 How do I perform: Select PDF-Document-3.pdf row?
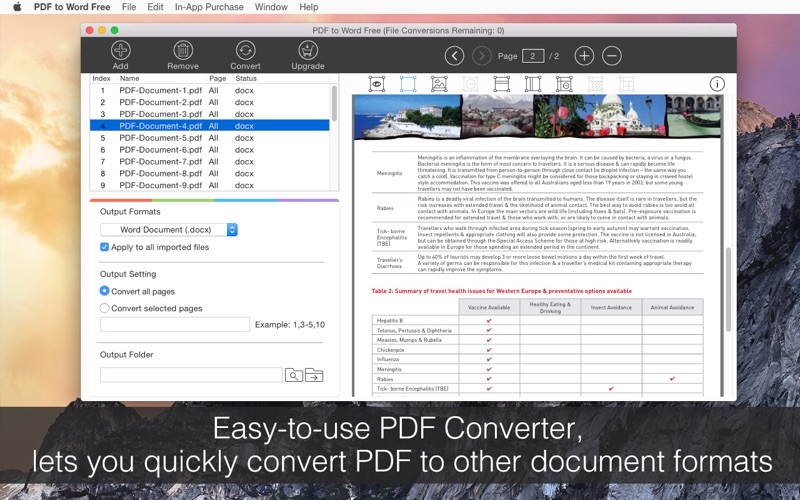click(x=210, y=114)
